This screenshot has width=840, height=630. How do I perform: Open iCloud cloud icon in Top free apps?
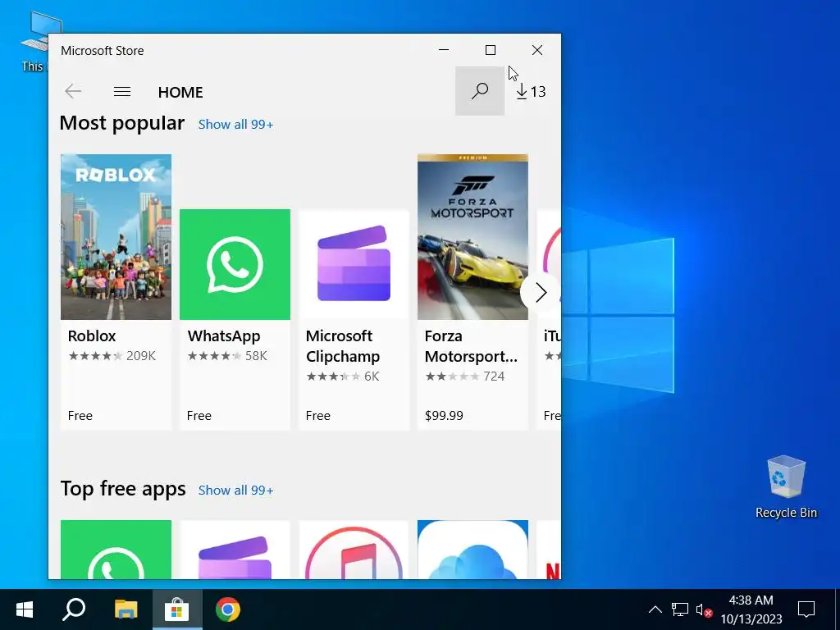coord(472,549)
